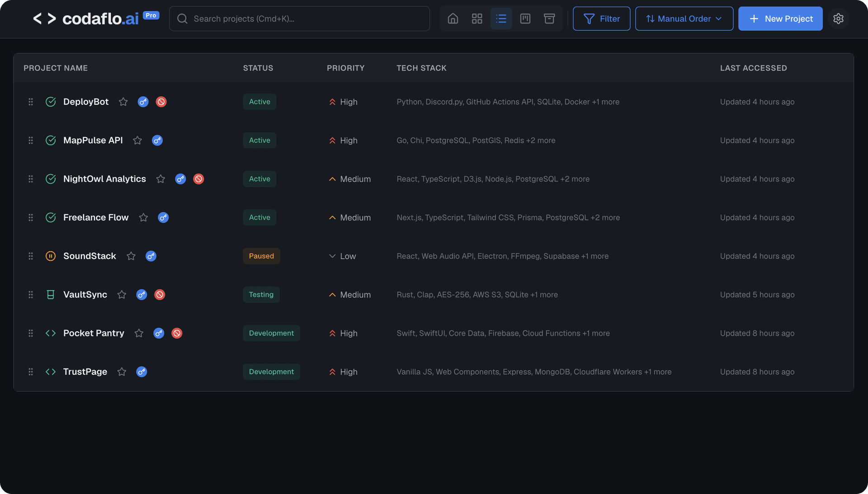This screenshot has height=494, width=868.
Task: Favorite the SoundStack project
Action: pyautogui.click(x=131, y=256)
